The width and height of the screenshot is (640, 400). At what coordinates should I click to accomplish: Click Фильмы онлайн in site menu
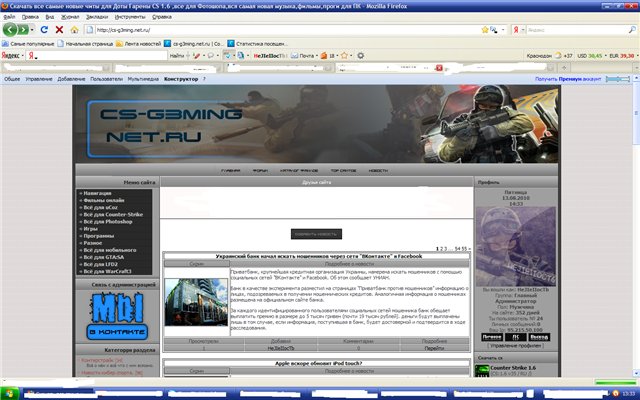click(103, 200)
